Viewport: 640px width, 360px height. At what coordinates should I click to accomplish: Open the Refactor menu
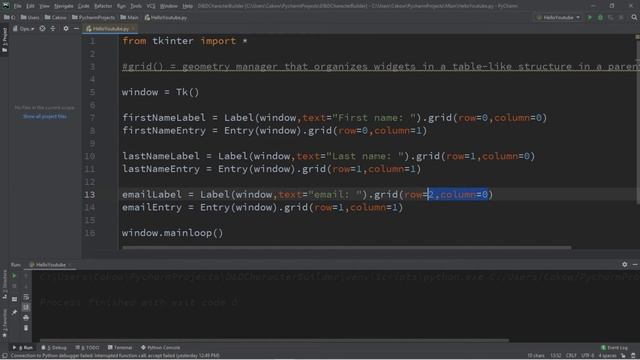click(x=102, y=6)
